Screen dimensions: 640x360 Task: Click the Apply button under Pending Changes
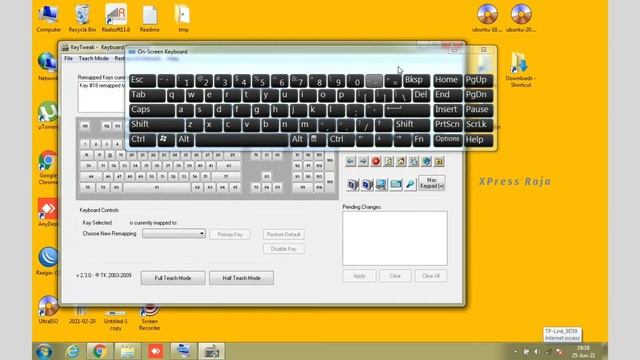click(359, 276)
